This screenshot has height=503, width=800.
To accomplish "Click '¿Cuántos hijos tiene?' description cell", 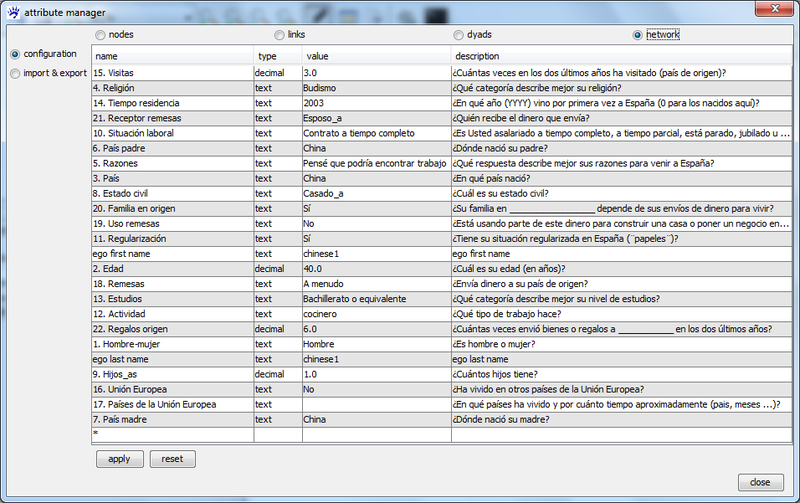I will (x=621, y=374).
